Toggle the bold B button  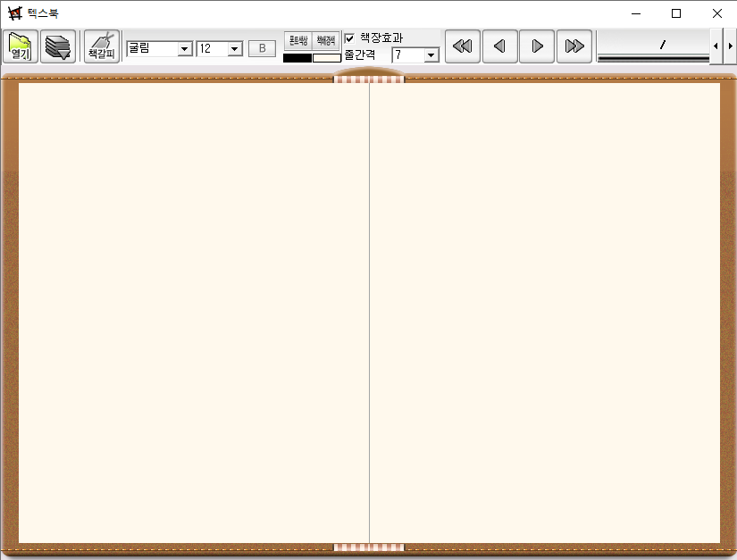pos(262,48)
